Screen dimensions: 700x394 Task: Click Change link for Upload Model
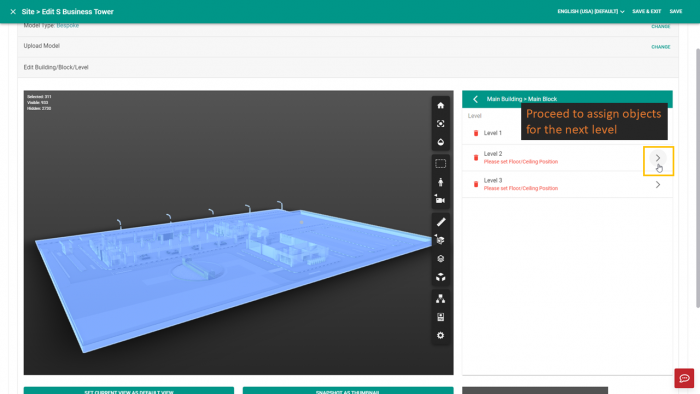[x=660, y=47]
